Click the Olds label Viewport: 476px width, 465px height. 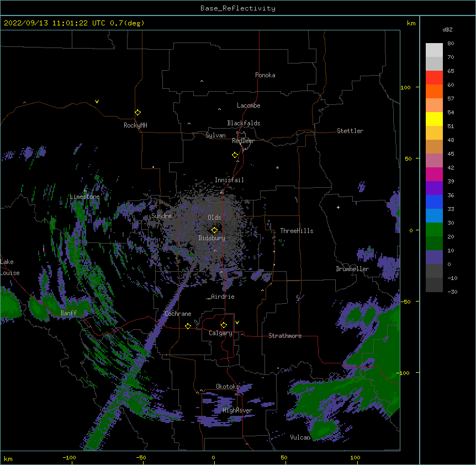click(214, 218)
